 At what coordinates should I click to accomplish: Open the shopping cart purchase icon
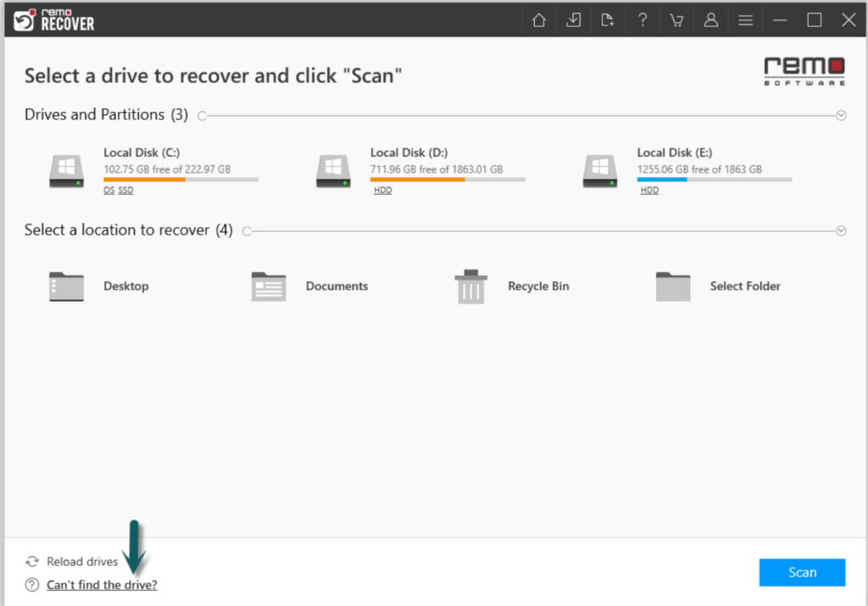click(676, 20)
